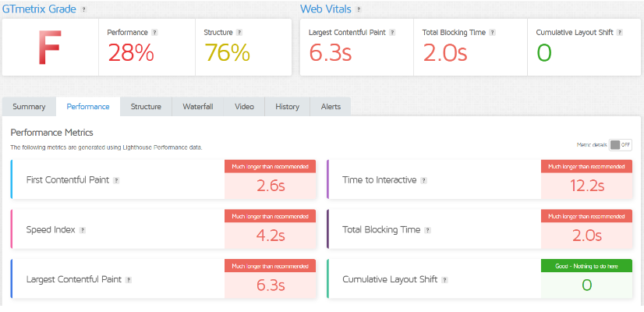This screenshot has height=312, width=644.
Task: Click the Lighthouse Performance data description text
Action: point(106,147)
